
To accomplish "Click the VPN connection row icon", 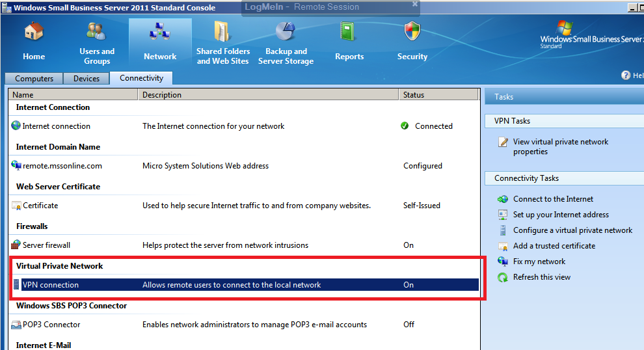I will (x=16, y=285).
